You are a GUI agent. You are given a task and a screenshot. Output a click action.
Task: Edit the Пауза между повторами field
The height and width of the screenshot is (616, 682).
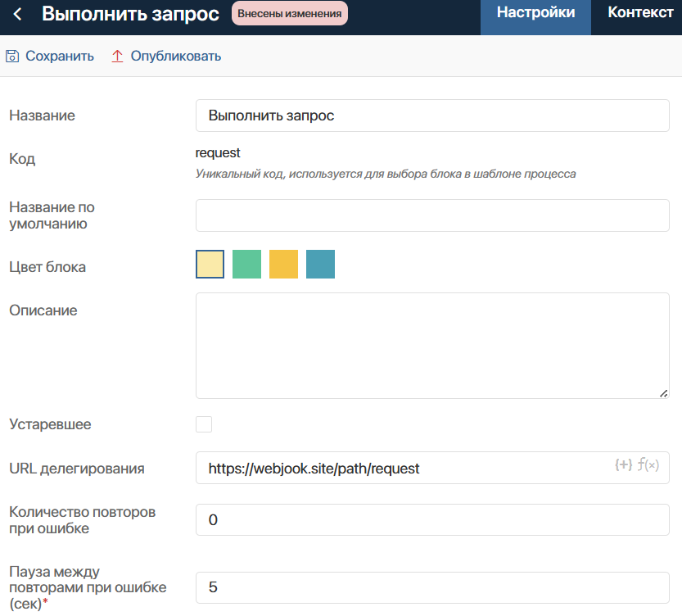point(432,587)
